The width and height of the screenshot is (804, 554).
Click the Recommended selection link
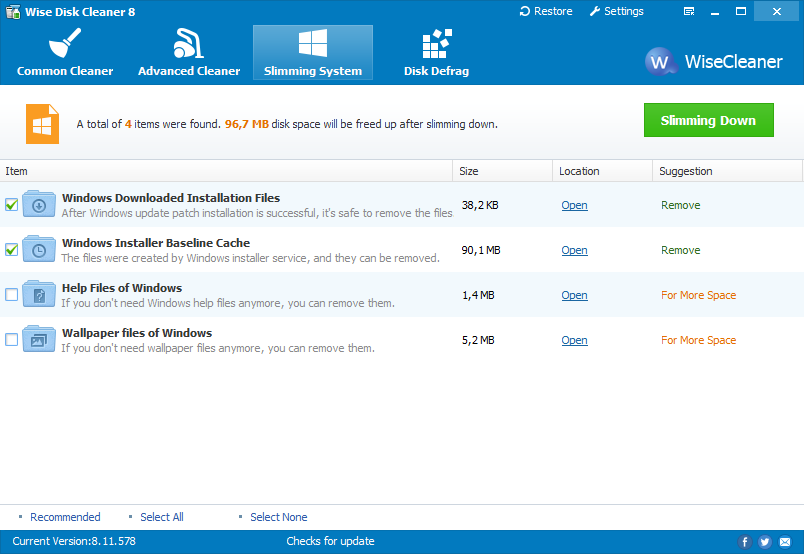[x=65, y=517]
